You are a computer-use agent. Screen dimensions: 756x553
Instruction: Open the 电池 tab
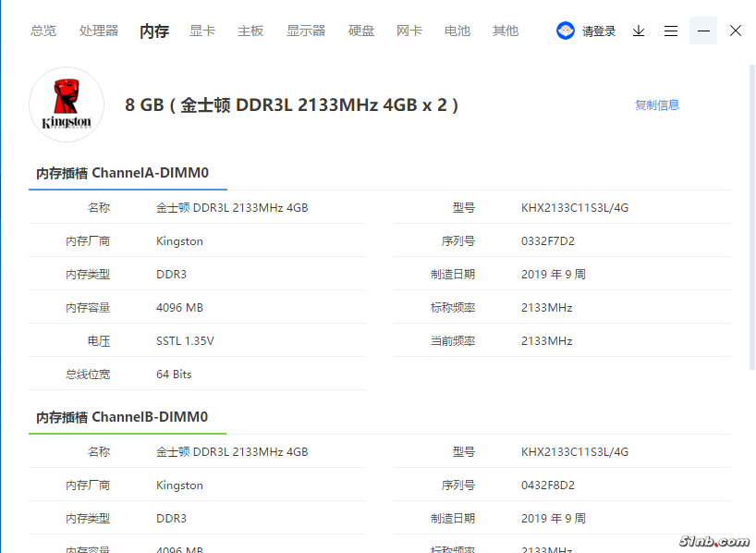pyautogui.click(x=457, y=31)
